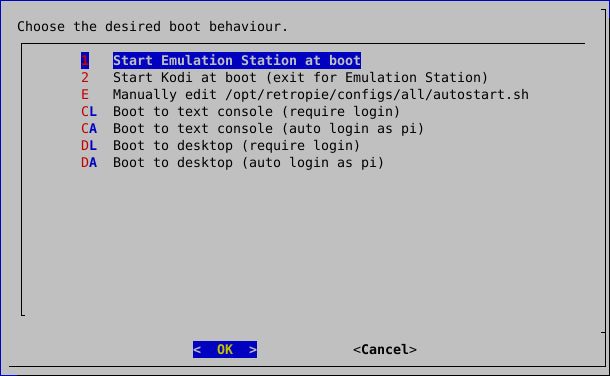This screenshot has width=610, height=376.
Task: Click the CA tag in the list
Action: tap(89, 128)
